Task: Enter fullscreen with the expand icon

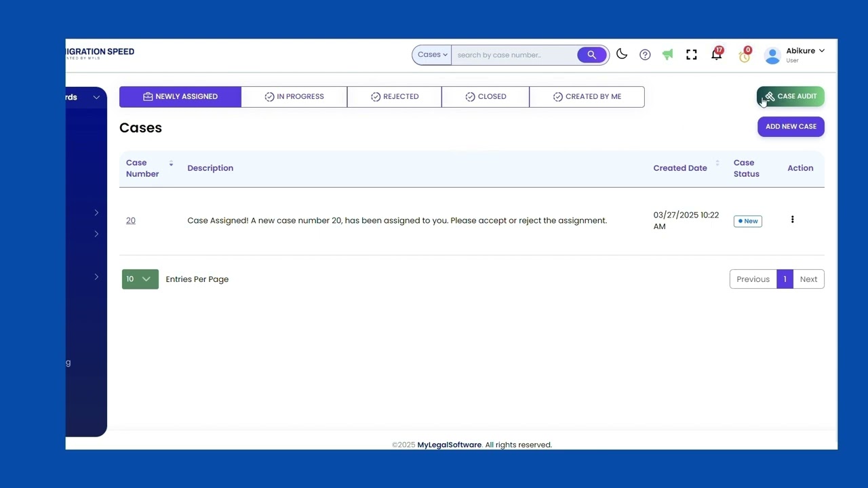Action: [x=691, y=55]
